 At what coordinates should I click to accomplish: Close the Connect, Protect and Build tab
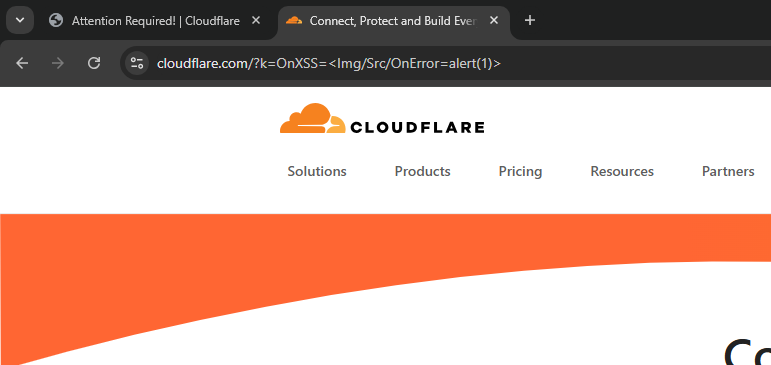coord(494,20)
